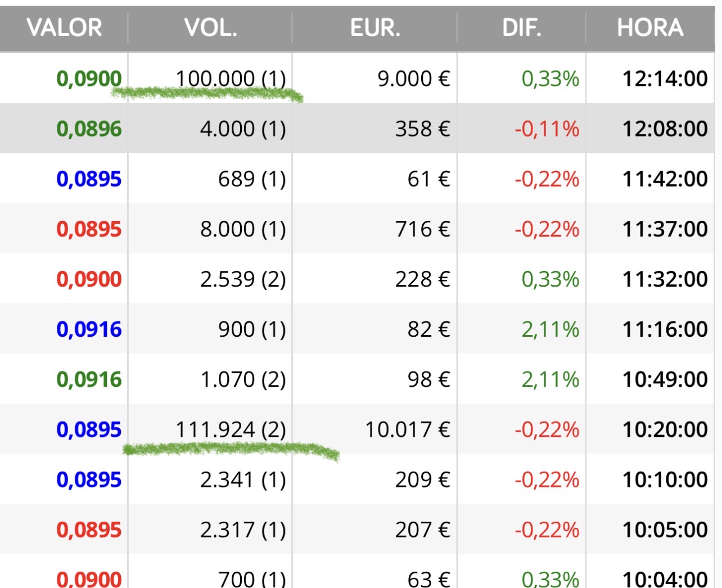
Task: Select the 2.539 (2) volume cell
Action: coord(243,279)
